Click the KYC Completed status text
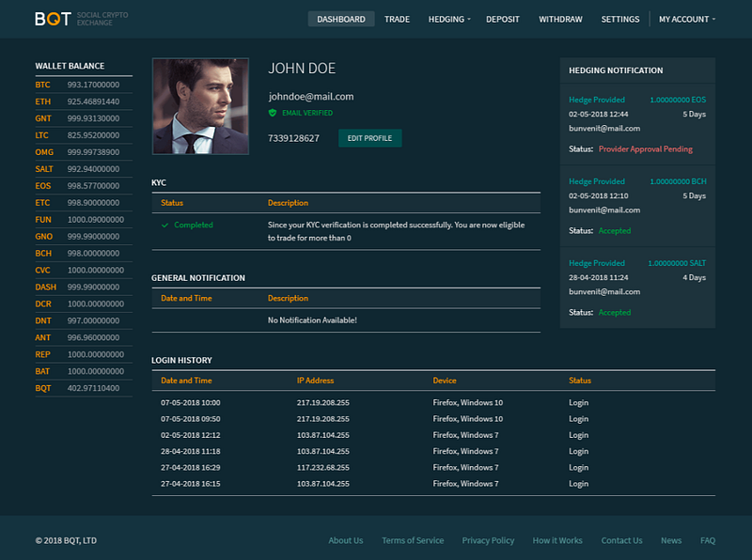 pyautogui.click(x=194, y=225)
